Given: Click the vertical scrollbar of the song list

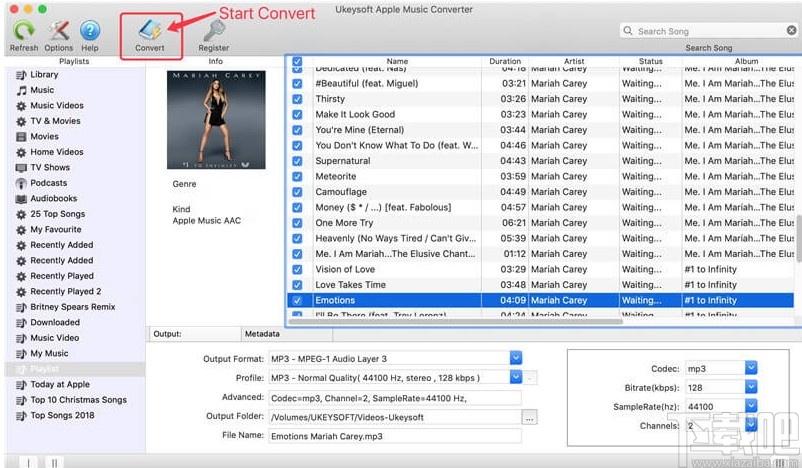Looking at the screenshot, I should point(799,238).
